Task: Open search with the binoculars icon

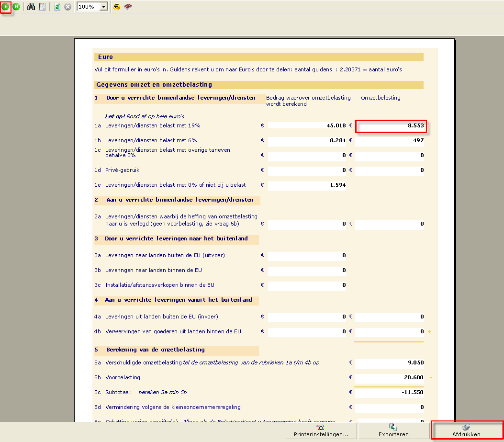Action: pos(31,6)
